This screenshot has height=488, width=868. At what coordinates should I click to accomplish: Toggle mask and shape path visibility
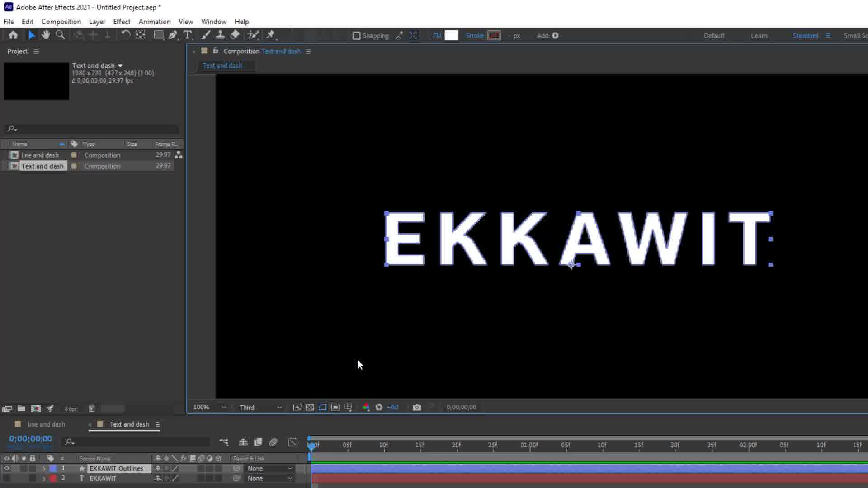[x=322, y=408]
